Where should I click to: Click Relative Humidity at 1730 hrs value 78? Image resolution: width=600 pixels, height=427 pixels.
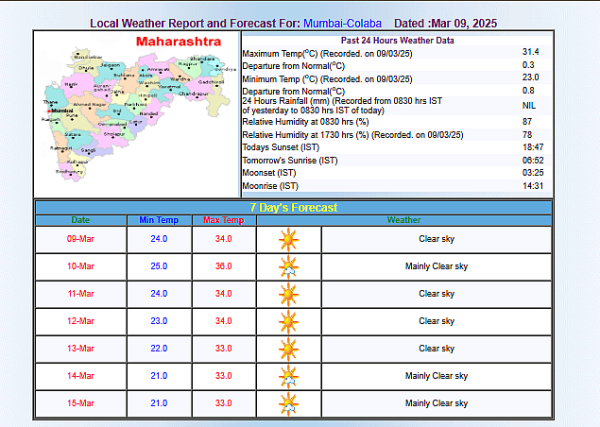click(527, 135)
